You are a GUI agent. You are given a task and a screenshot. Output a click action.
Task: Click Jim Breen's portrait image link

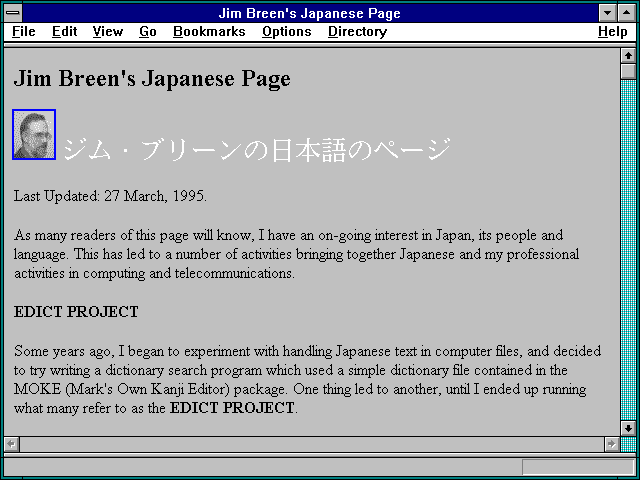[34, 134]
